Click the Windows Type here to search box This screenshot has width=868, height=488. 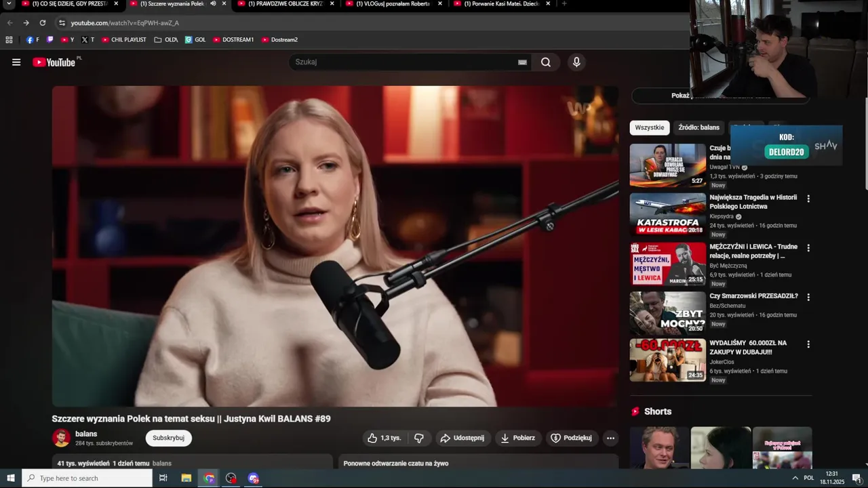[87, 478]
